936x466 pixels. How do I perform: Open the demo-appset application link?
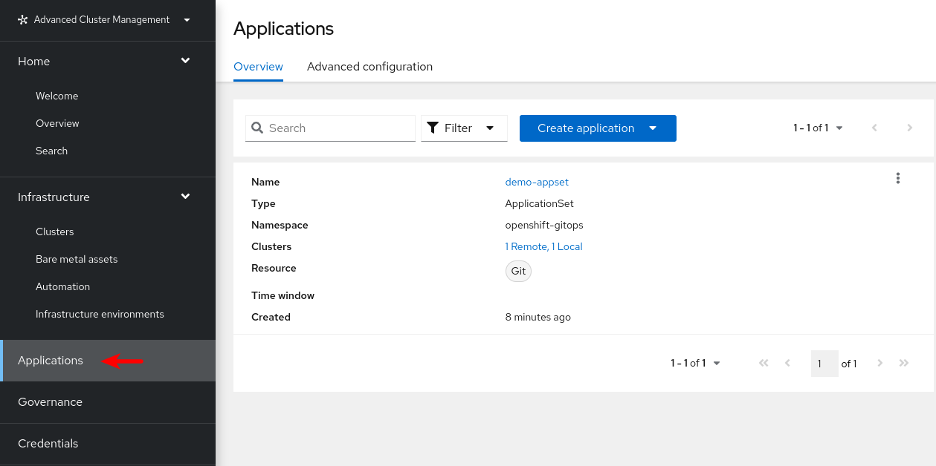pyautogui.click(x=536, y=182)
